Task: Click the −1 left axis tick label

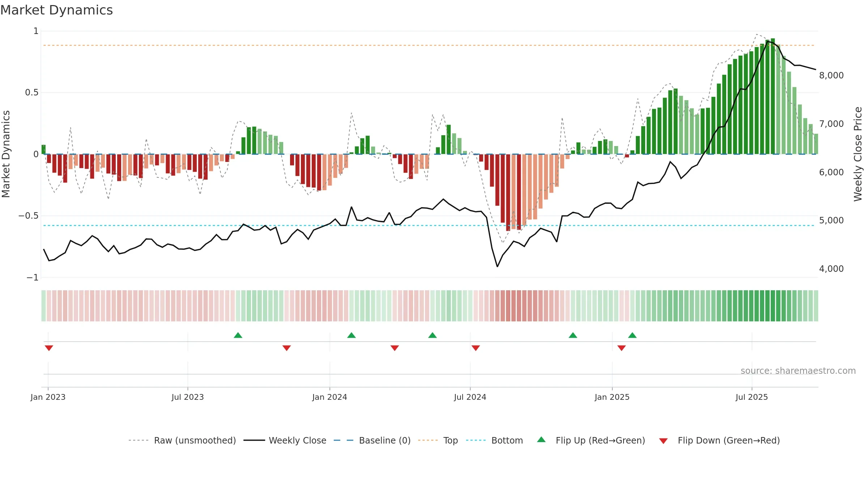Action: click(x=33, y=278)
